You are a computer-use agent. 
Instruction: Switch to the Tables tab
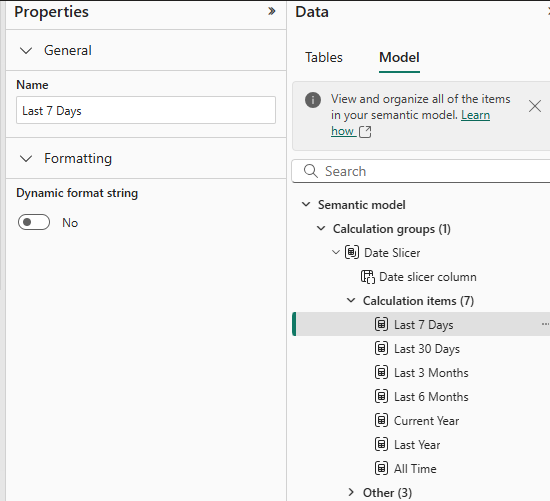tap(323, 58)
